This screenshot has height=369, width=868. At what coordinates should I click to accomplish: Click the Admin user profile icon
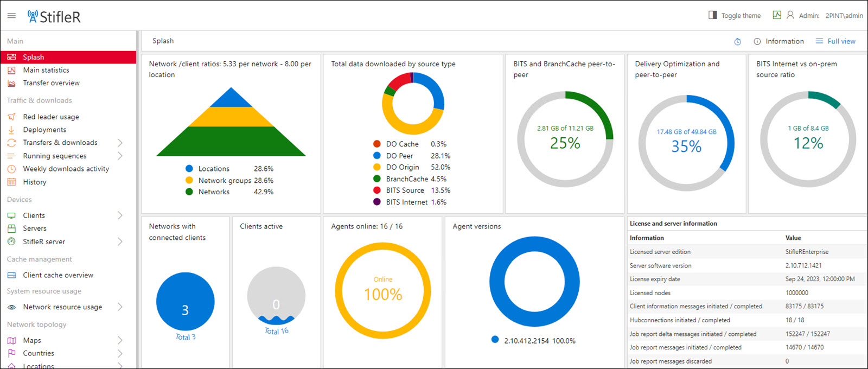click(x=790, y=15)
